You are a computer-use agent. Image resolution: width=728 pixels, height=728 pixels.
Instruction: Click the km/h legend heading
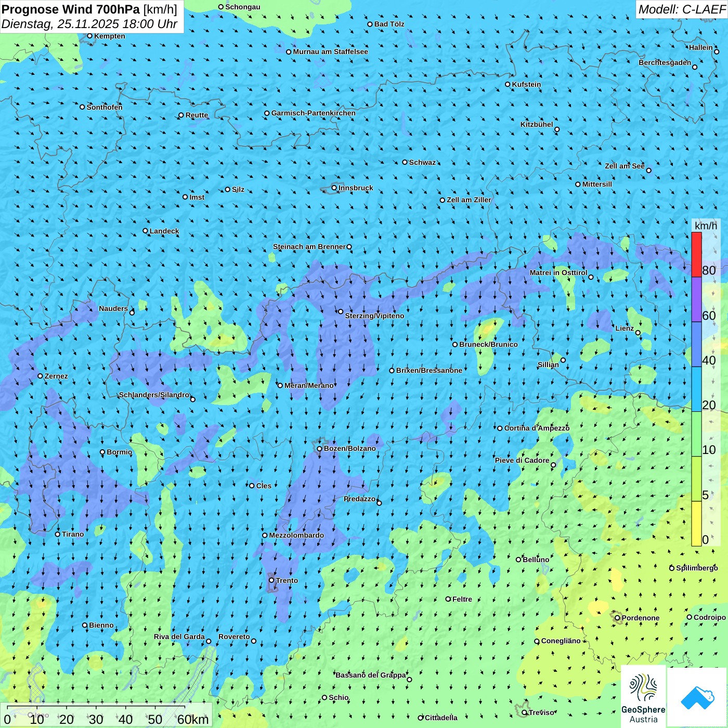[706, 226]
